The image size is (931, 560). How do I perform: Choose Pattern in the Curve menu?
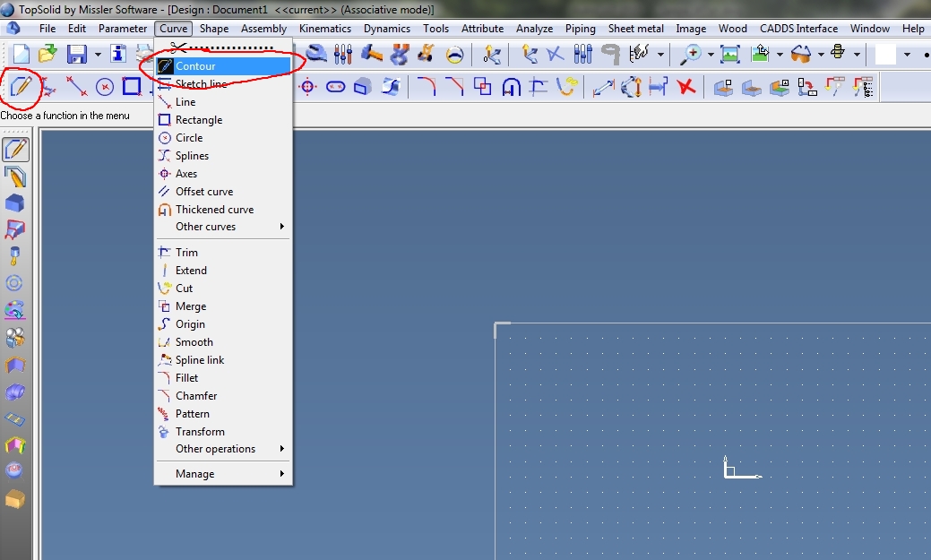click(223, 414)
